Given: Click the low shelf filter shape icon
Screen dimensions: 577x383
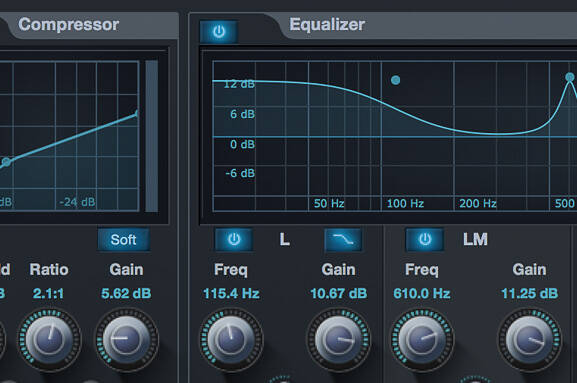Looking at the screenshot, I should coord(343,240).
